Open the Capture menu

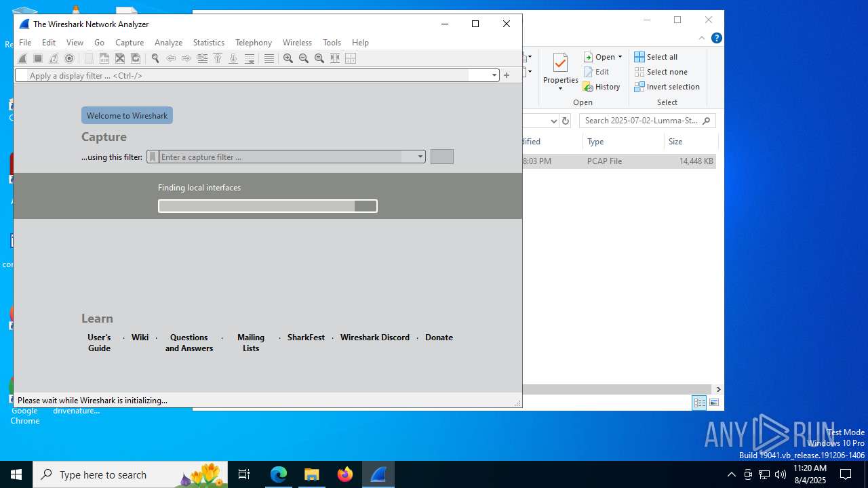(130, 42)
